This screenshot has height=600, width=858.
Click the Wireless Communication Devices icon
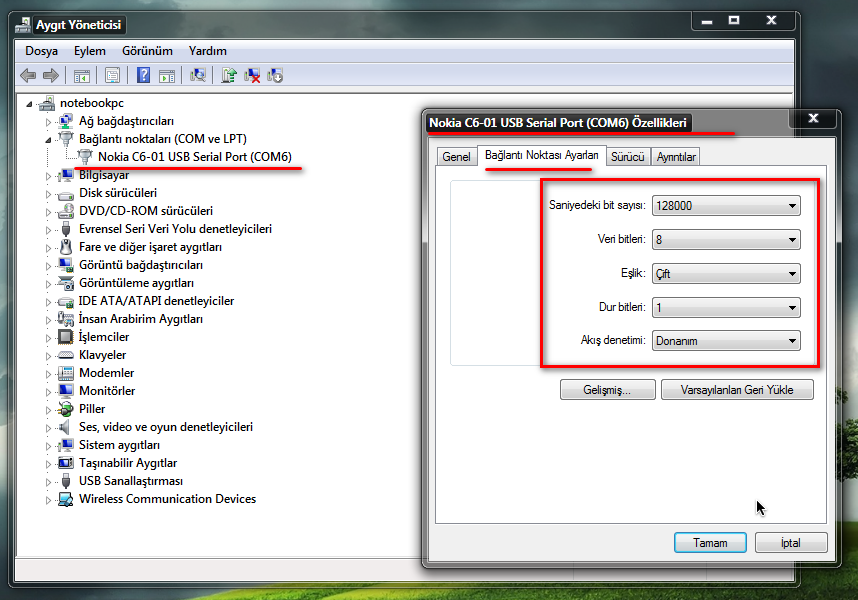tap(66, 499)
